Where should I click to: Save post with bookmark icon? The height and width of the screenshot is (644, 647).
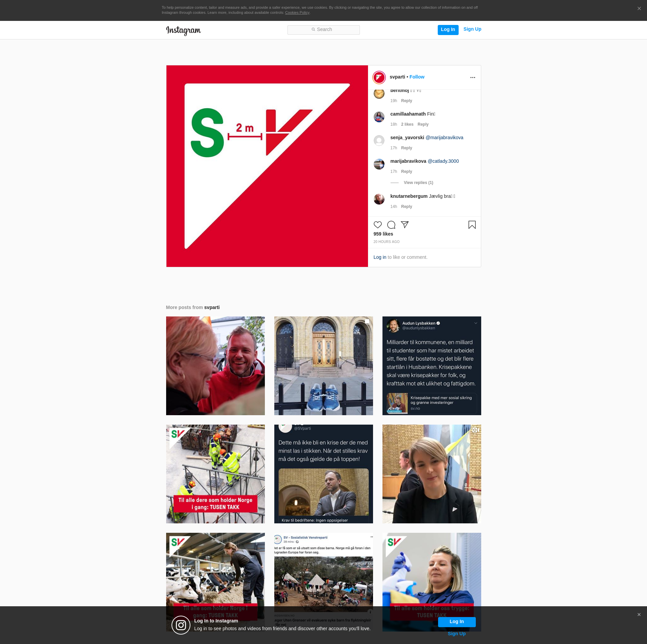click(x=472, y=225)
